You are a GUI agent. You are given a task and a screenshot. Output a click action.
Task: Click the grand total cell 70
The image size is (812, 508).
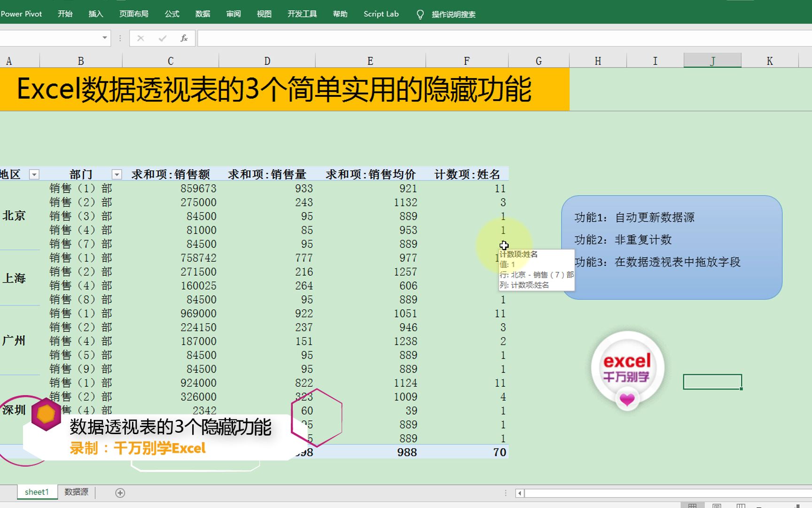[x=500, y=452]
